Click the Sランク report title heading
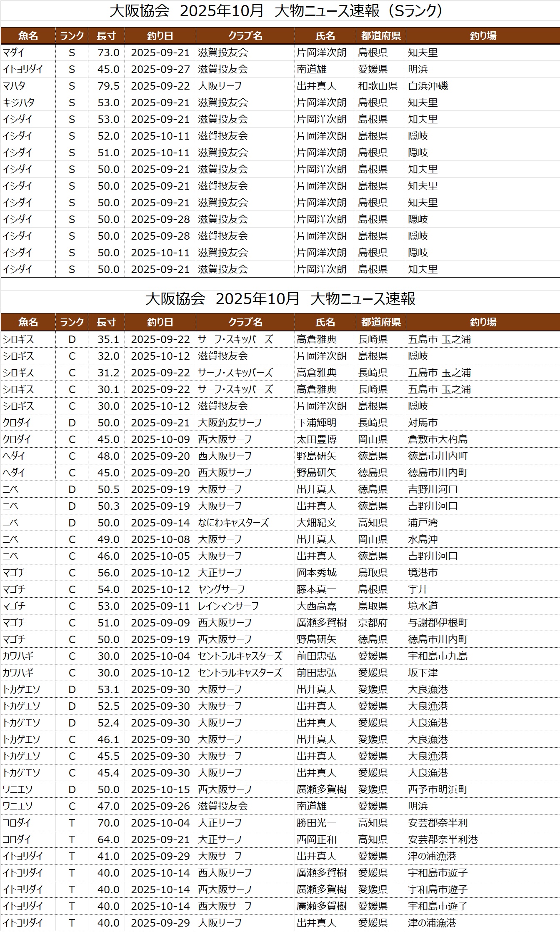Image resolution: width=560 pixels, height=932 pixels. coord(276,11)
